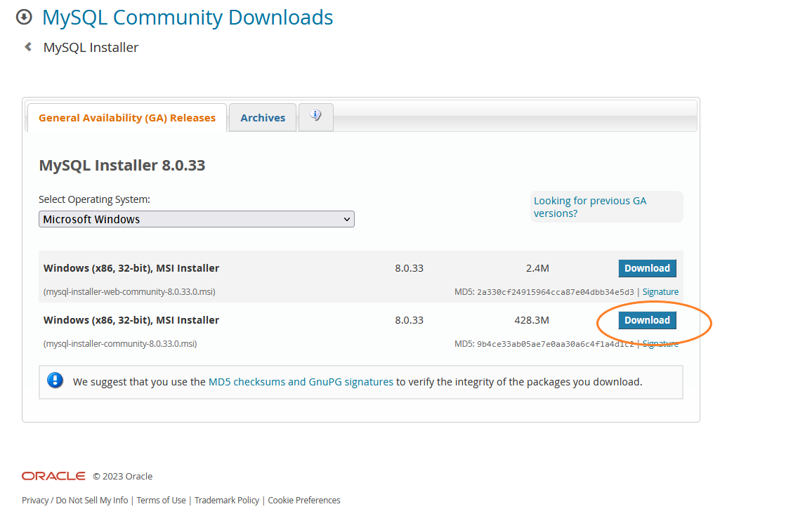Click the 2.4M file size value
Viewport: 812px width, 516px height.
[x=537, y=268]
